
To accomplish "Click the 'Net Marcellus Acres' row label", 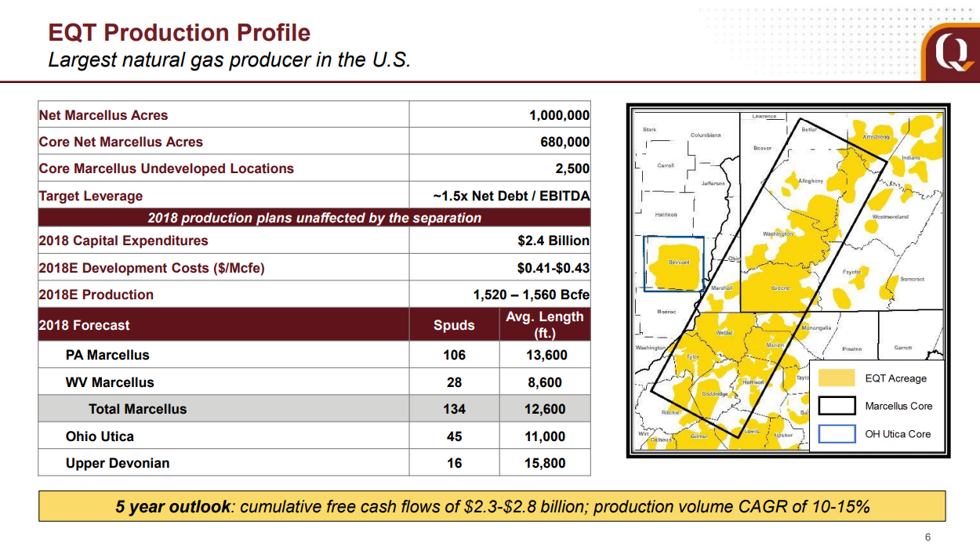I will point(103,115).
